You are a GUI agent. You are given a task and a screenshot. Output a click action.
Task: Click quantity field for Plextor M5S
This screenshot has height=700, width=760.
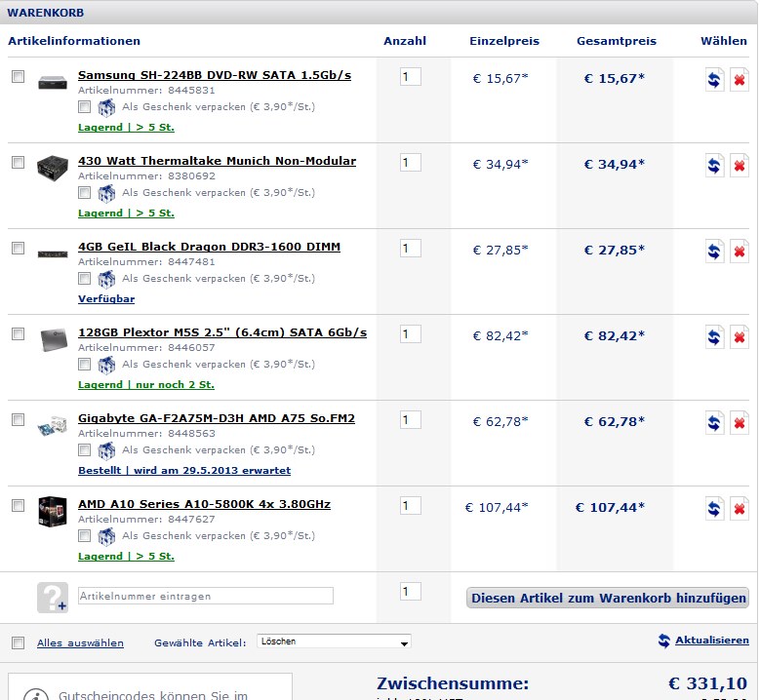tap(411, 333)
